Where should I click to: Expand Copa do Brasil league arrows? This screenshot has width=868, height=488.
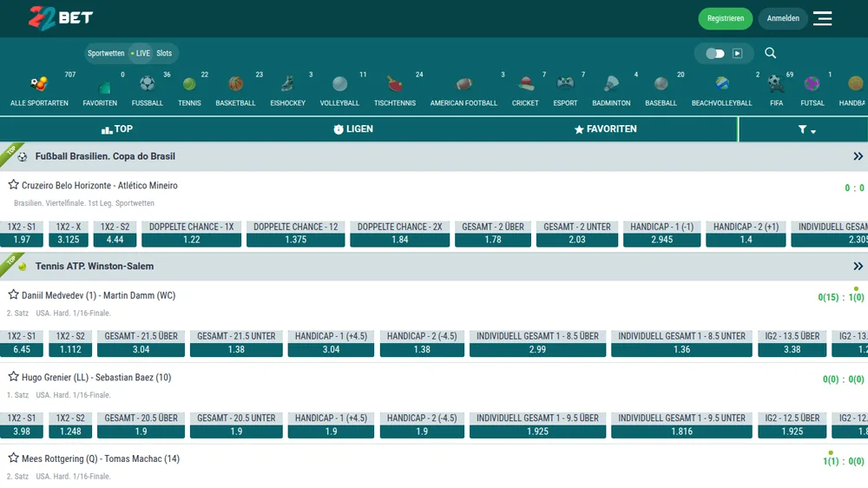pos(858,156)
